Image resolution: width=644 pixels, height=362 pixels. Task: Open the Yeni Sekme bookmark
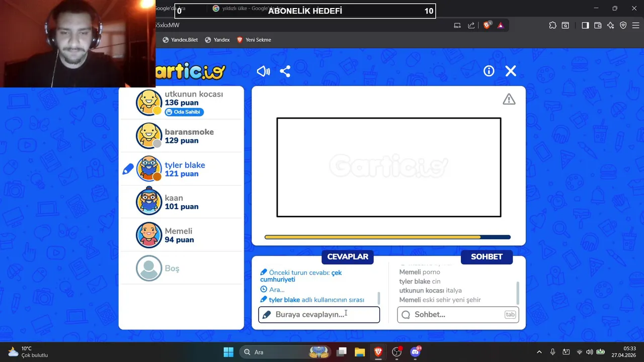coord(254,40)
